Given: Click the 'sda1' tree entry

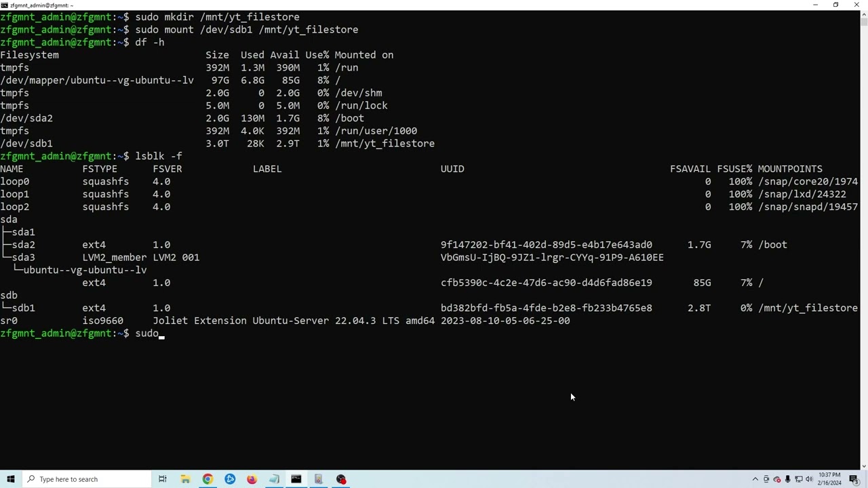Looking at the screenshot, I should (x=23, y=232).
